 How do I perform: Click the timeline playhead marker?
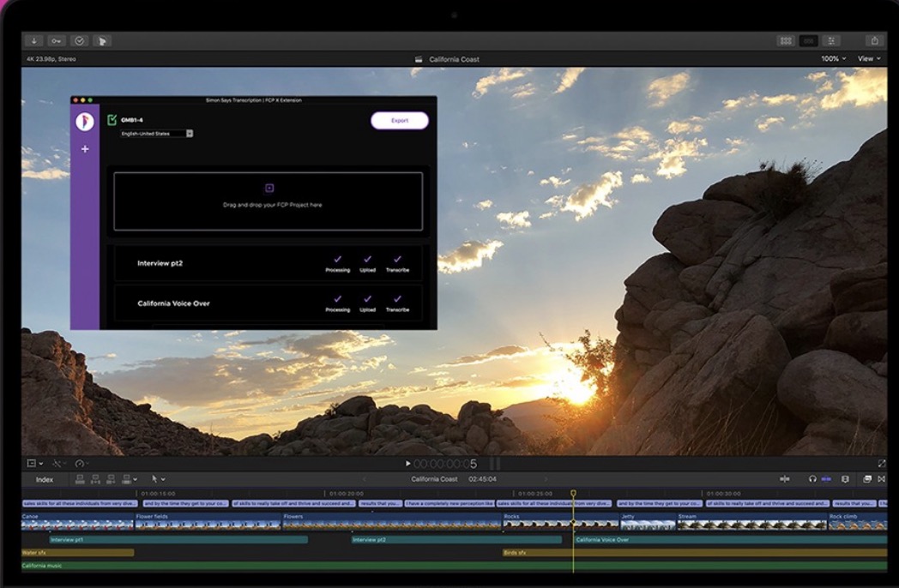click(573, 493)
